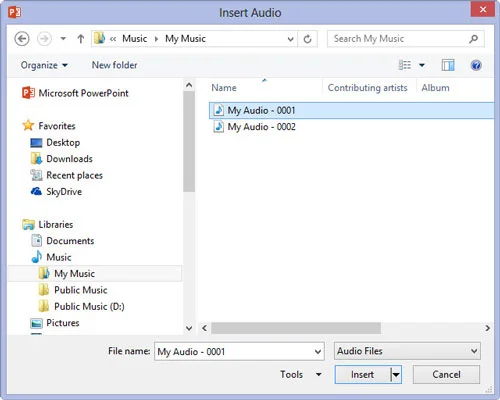Image resolution: width=500 pixels, height=400 pixels.
Task: Click the Back navigation arrow
Action: tap(22, 39)
